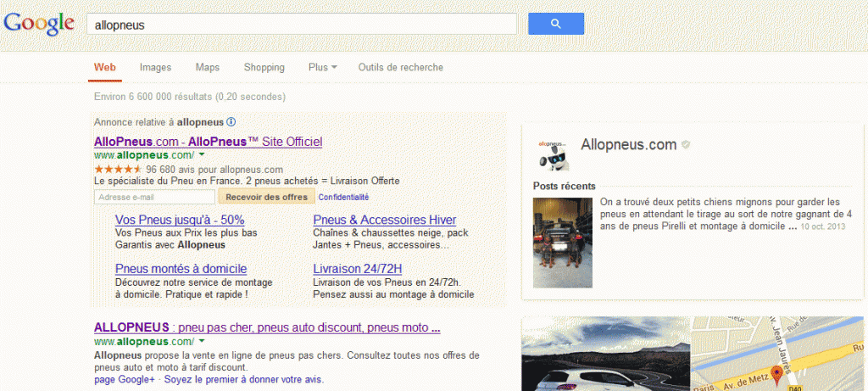Open the white car photo thumbnail
Screen dimensions: 868x391
[x=605, y=354]
